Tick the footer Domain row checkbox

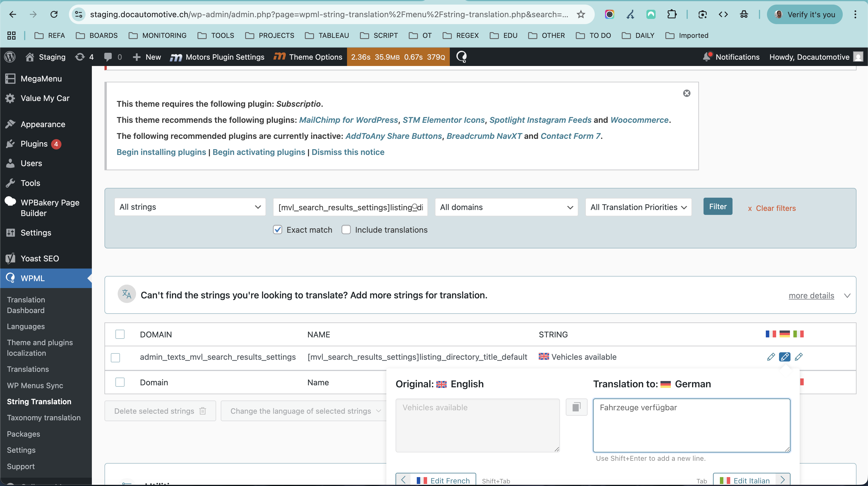coord(120,382)
